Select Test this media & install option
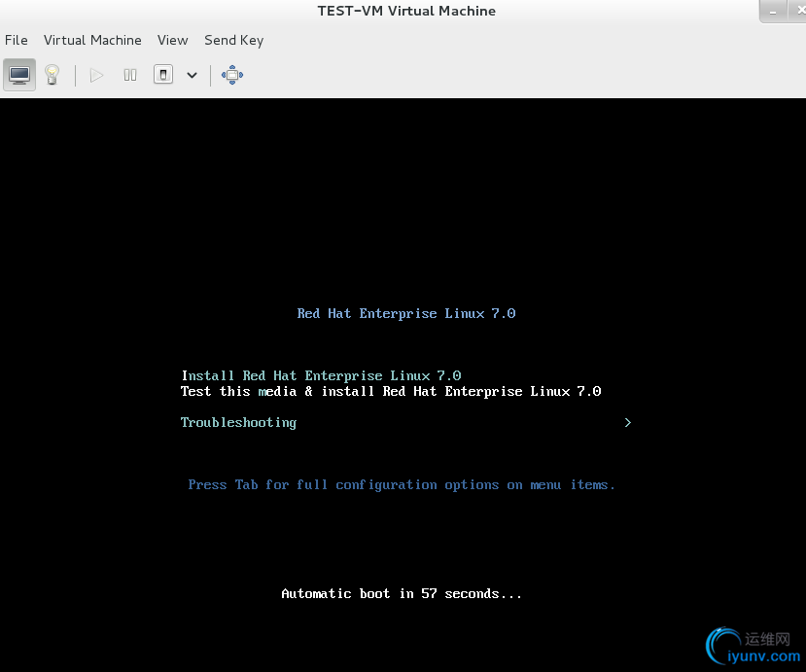 [391, 391]
